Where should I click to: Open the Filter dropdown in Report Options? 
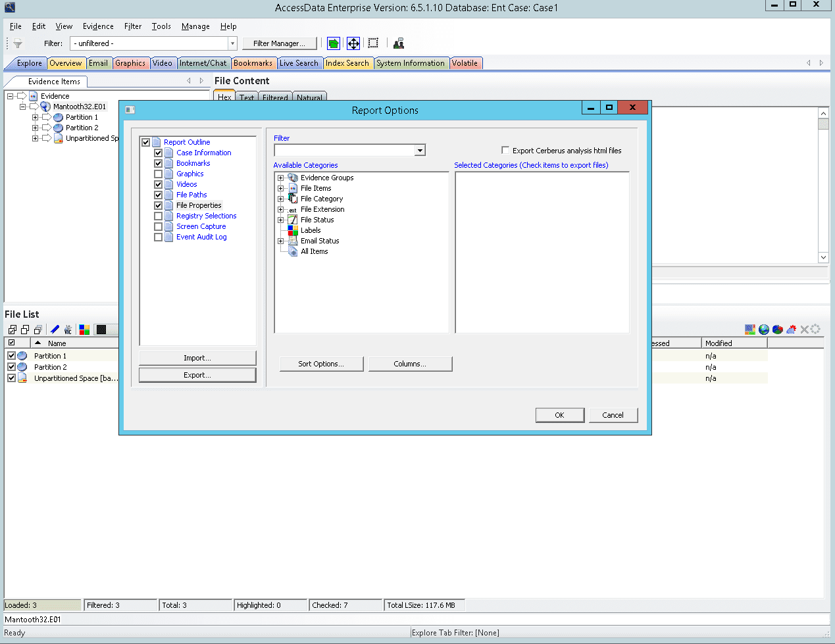tap(420, 151)
